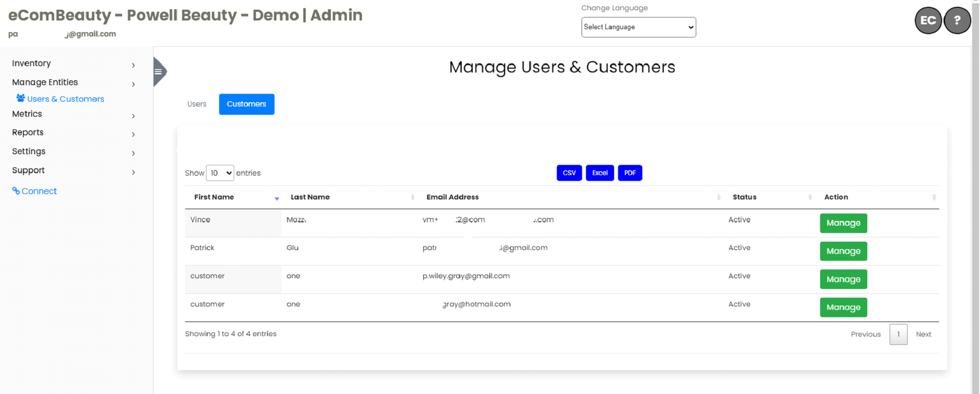980x394 pixels.
Task: Switch to the Users tab
Action: 197,104
